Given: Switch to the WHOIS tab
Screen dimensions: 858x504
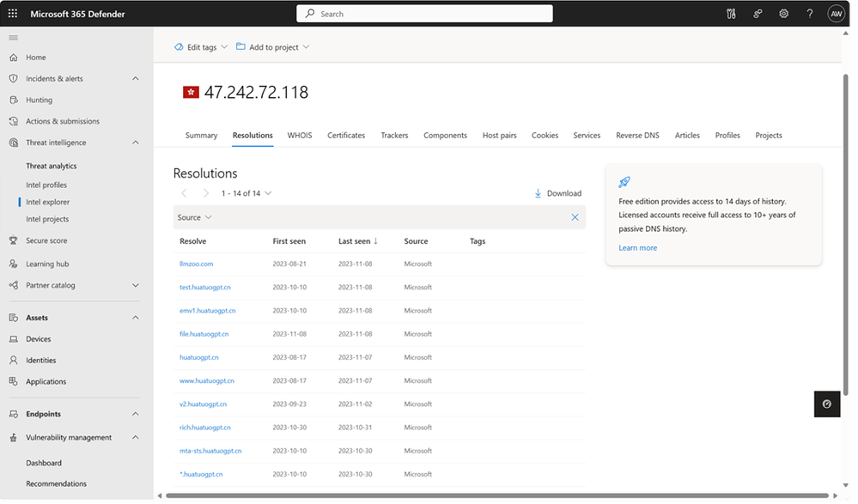Looking at the screenshot, I should point(300,136).
